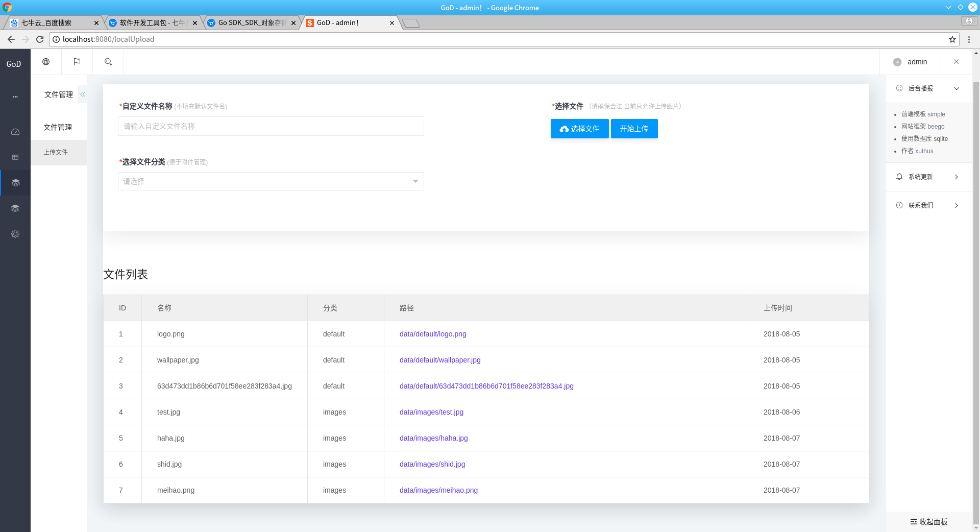Screen dimensions: 980x532
Task: Expand the 系统更新 chevron
Action: [x=957, y=177]
